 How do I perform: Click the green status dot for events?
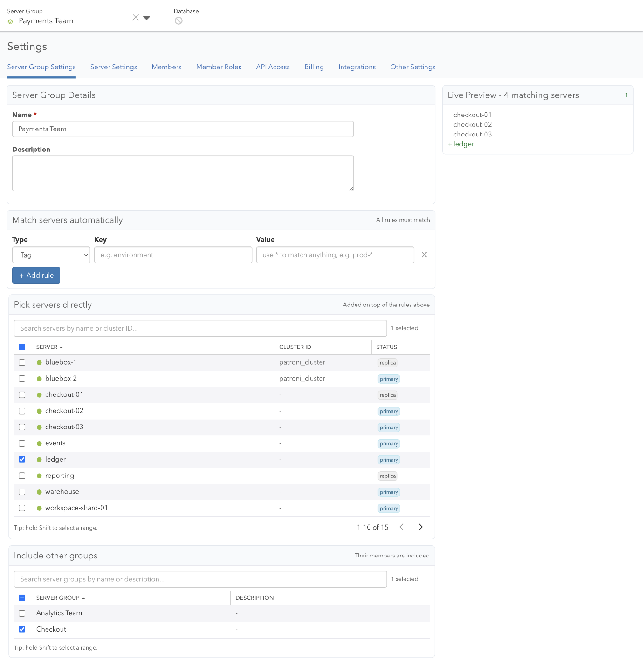point(39,444)
